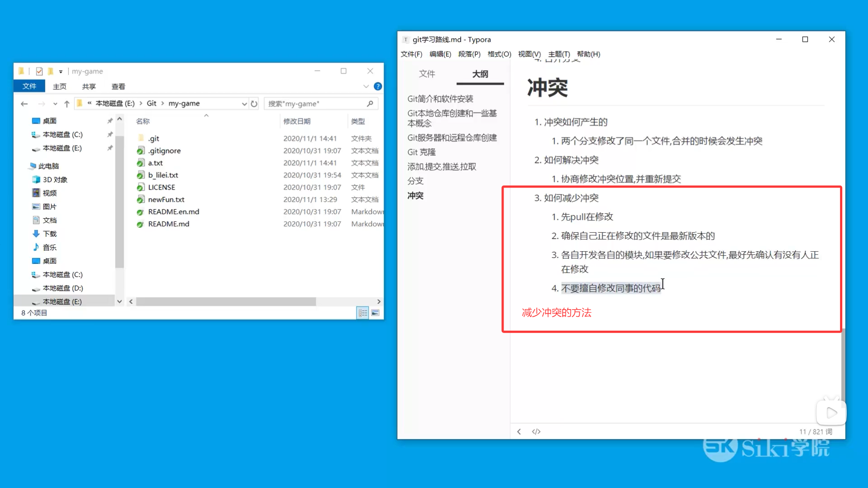
Task: Sort files by 修改日期 column header
Action: click(x=297, y=121)
